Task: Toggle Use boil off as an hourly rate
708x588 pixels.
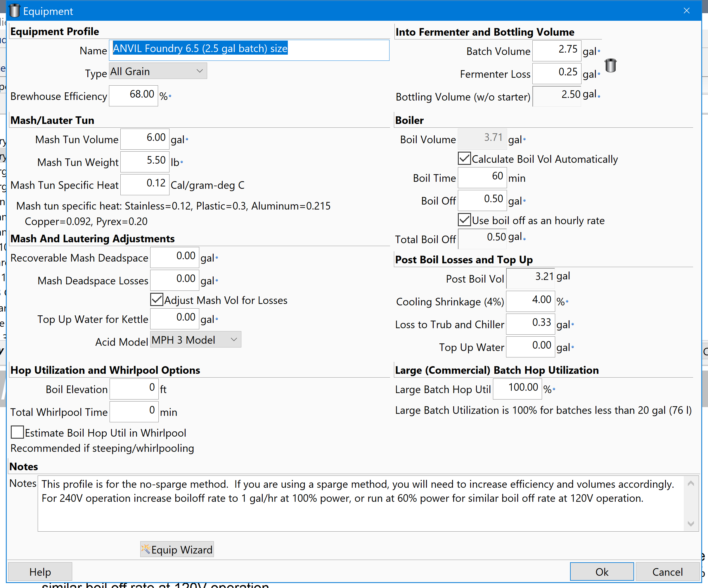Action: pyautogui.click(x=464, y=220)
